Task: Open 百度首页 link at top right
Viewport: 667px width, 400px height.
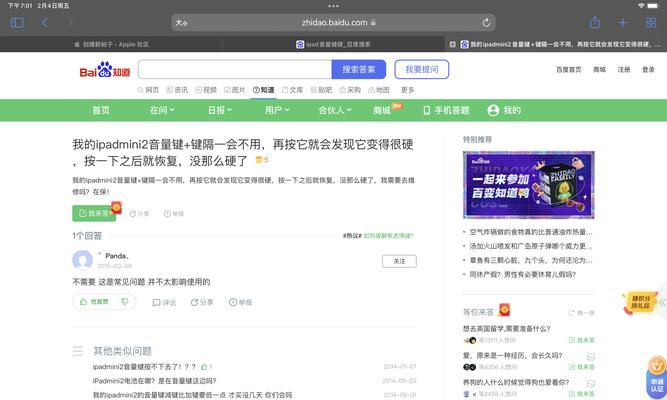Action: coord(568,70)
